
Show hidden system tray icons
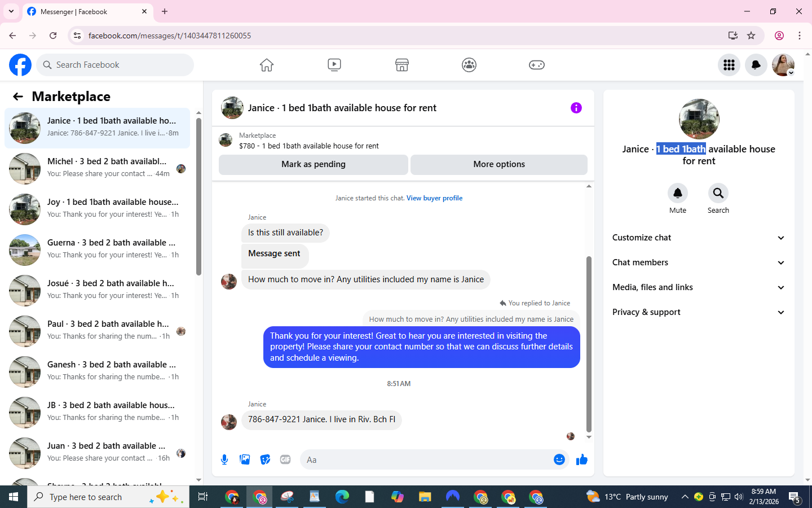(x=685, y=497)
